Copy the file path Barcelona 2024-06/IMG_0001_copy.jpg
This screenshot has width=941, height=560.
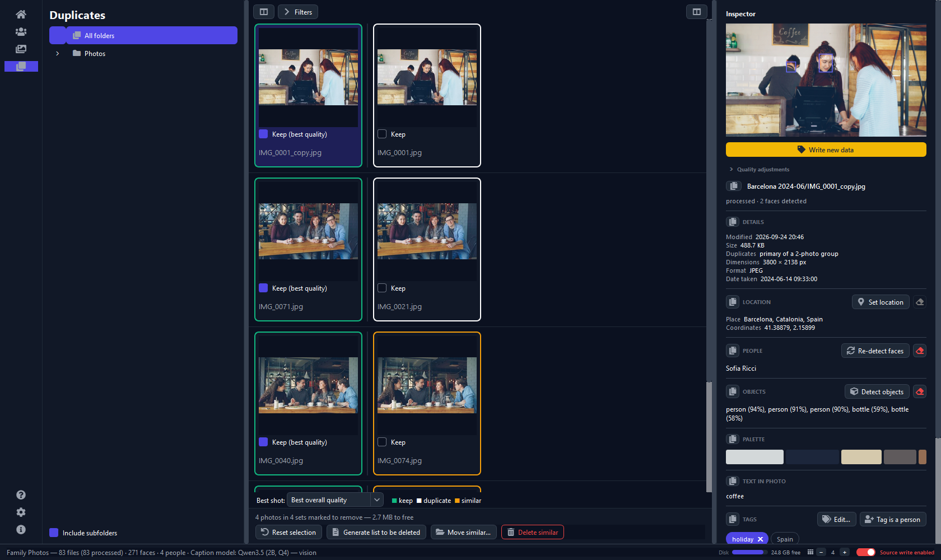[x=733, y=186]
